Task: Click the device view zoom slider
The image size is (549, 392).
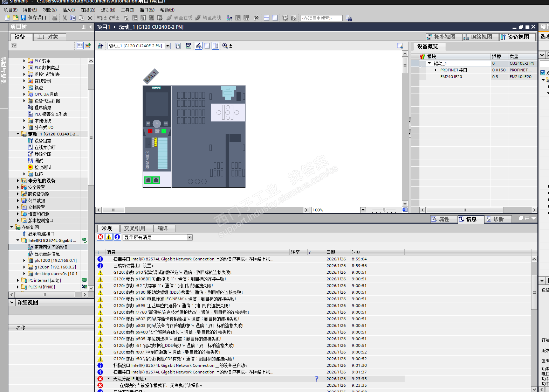Action: point(384,210)
